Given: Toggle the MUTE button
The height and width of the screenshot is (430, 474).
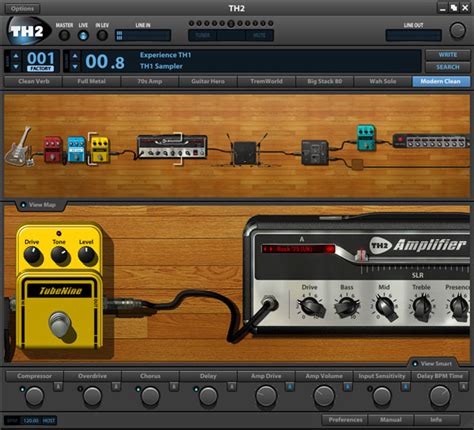Looking at the screenshot, I should click(x=259, y=35).
